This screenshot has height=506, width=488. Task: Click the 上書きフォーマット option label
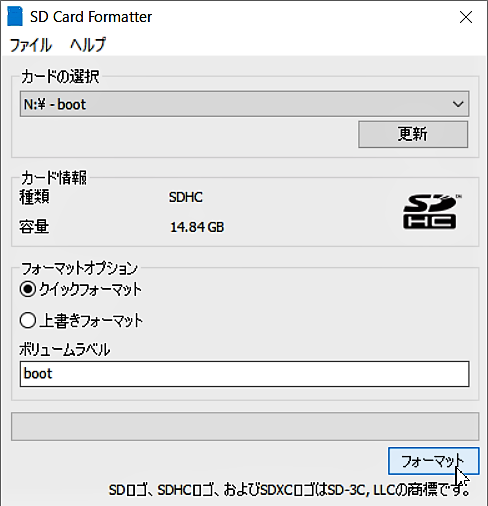91,321
